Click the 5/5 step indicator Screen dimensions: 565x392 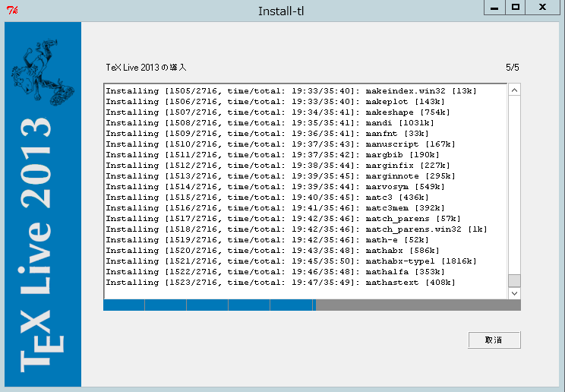(513, 68)
